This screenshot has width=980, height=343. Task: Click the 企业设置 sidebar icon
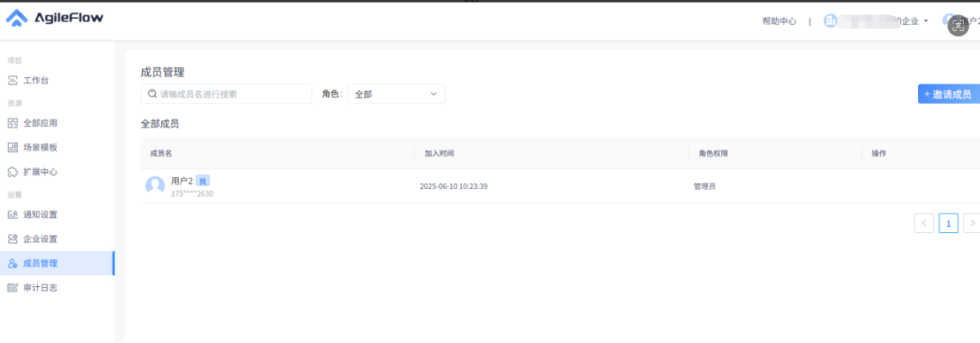[12, 238]
